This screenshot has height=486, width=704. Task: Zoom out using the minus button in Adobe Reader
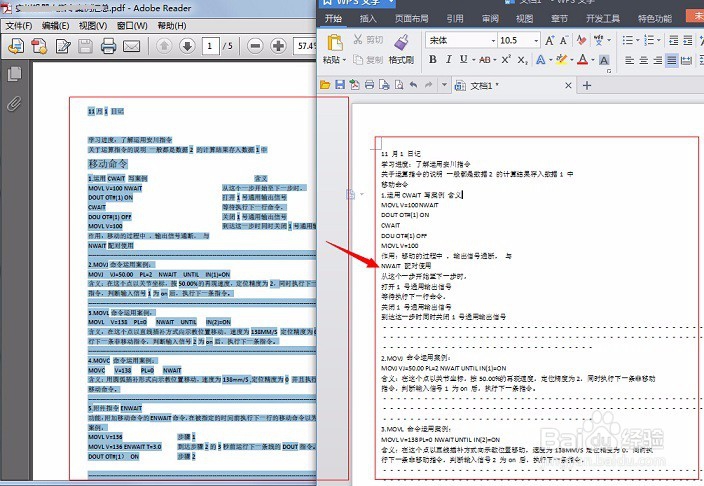255,46
